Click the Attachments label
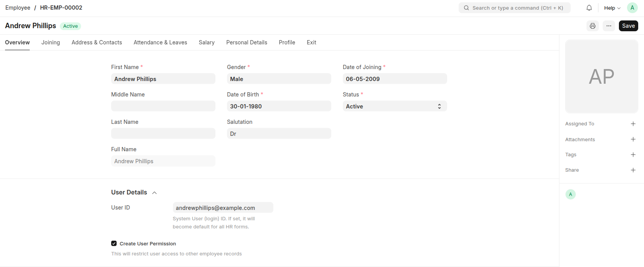This screenshot has height=267, width=644. pos(580,139)
